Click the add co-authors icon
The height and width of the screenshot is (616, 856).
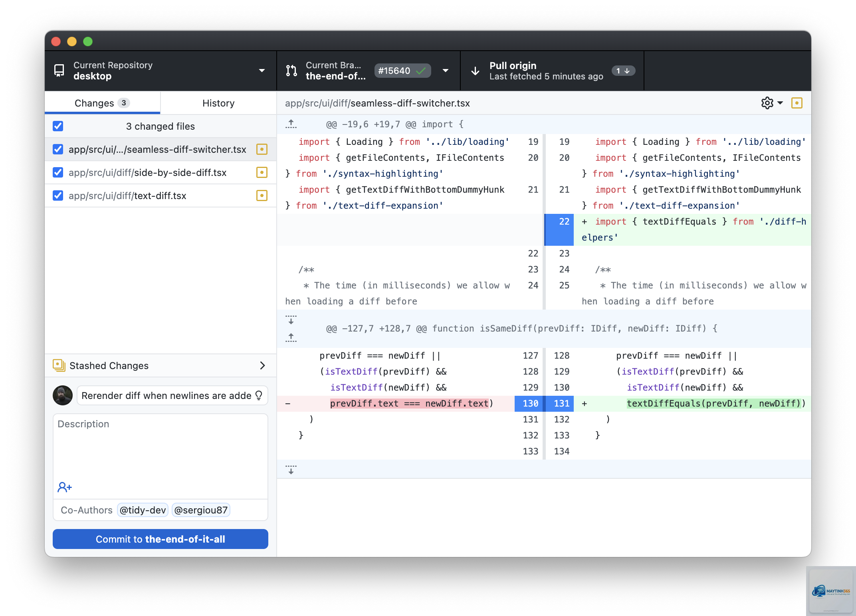click(65, 487)
